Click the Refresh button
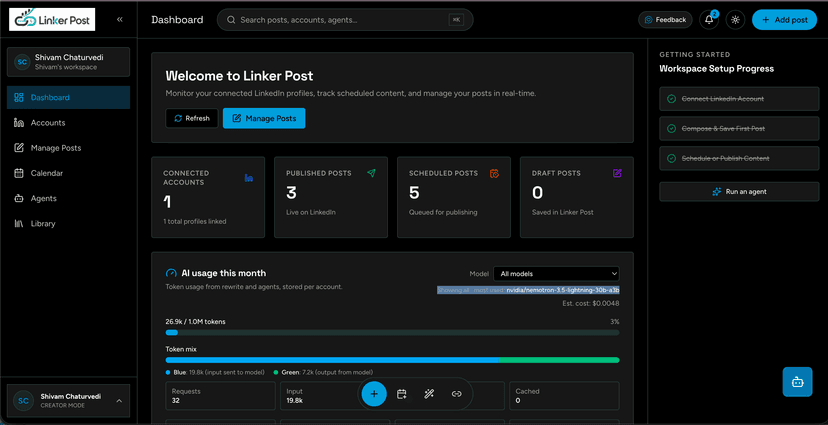 click(192, 118)
